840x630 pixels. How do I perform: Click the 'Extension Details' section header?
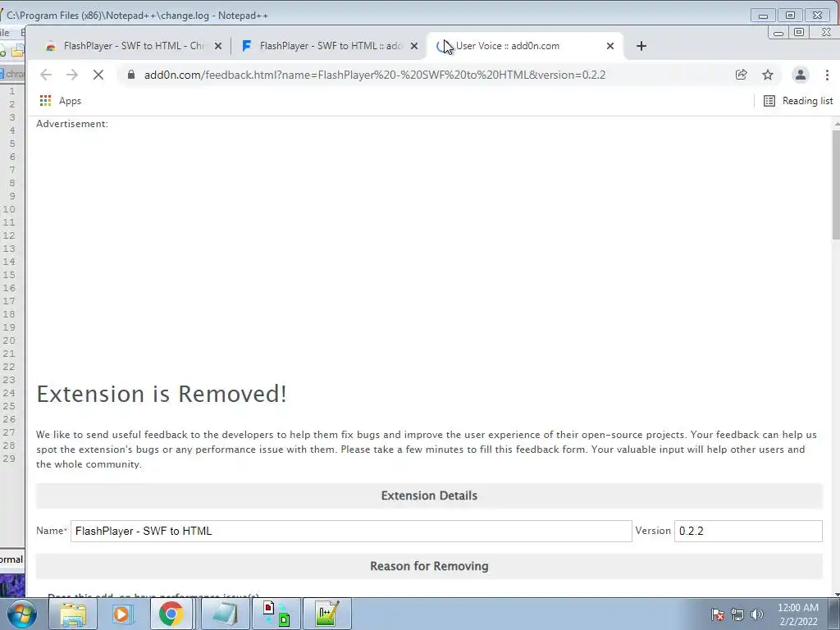(429, 495)
